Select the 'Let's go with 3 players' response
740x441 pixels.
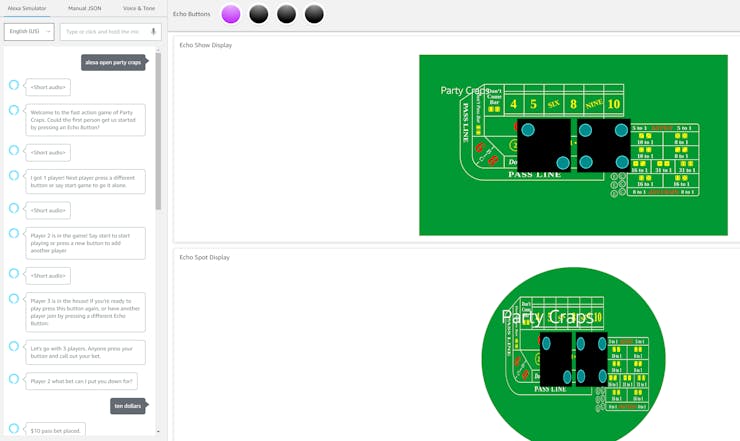pos(85,352)
